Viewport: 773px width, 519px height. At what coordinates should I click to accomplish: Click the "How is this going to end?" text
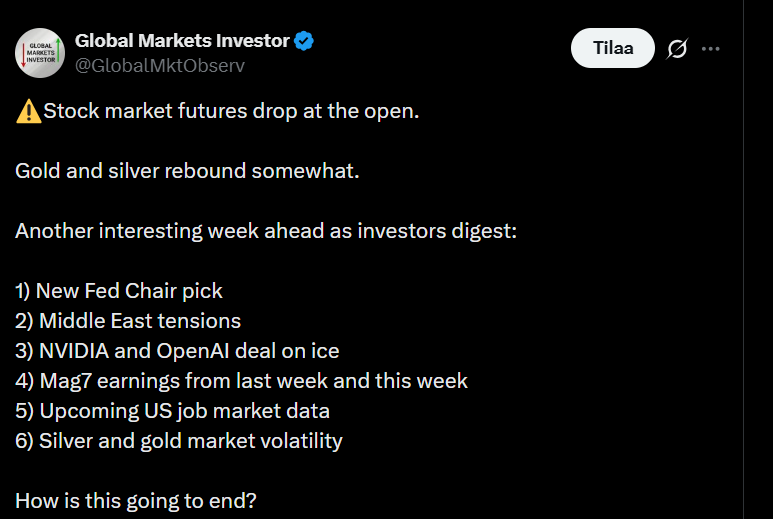[136, 501]
